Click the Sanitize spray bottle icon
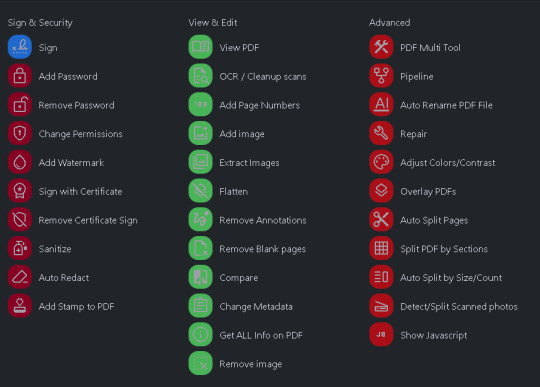This screenshot has width=540, height=387. tap(20, 248)
